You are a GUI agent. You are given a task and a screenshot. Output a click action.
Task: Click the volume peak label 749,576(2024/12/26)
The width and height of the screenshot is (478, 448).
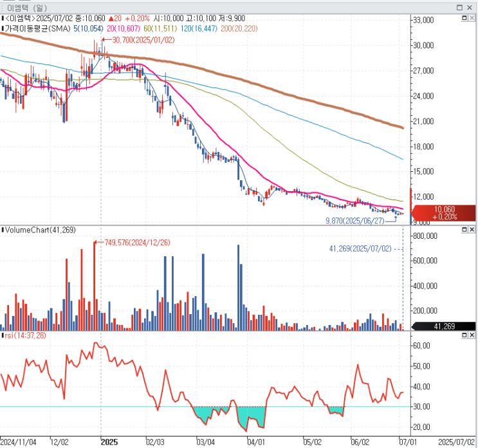click(137, 243)
